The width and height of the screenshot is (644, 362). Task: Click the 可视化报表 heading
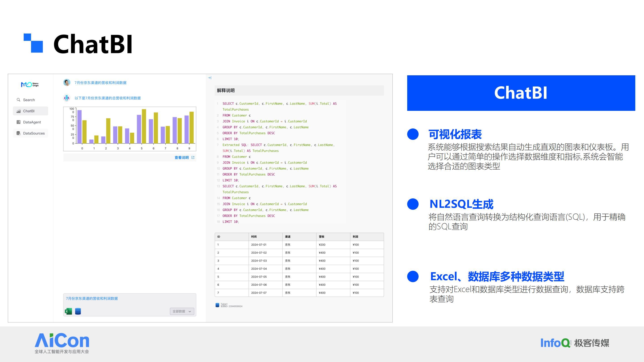455,134
